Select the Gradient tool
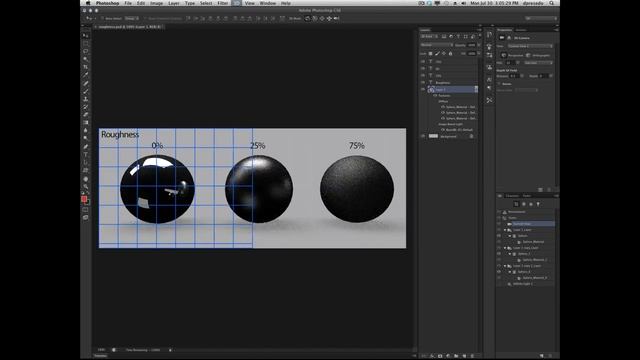 86,122
